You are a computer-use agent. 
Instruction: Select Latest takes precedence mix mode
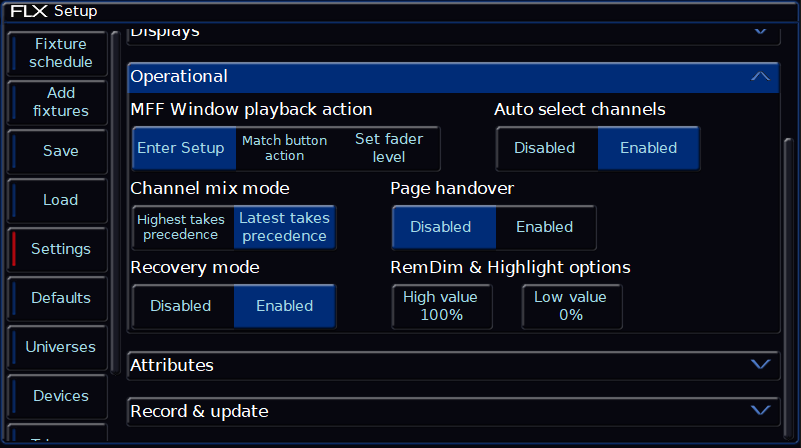(285, 227)
